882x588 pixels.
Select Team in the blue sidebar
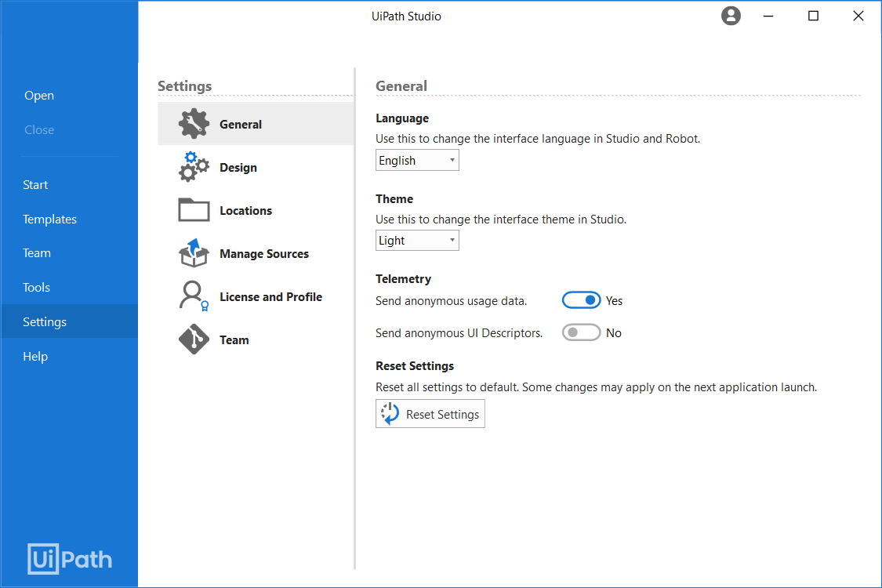pos(37,253)
